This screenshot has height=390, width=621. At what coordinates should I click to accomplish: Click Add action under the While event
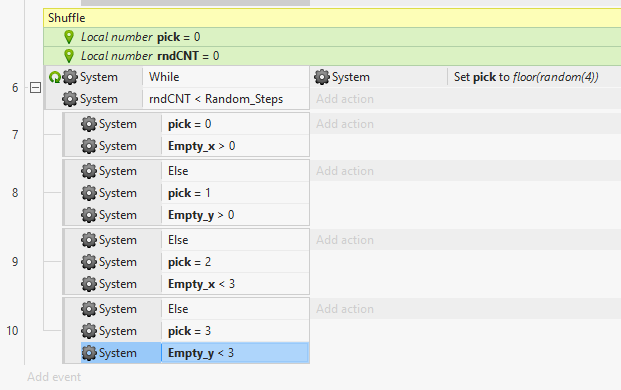[345, 99]
